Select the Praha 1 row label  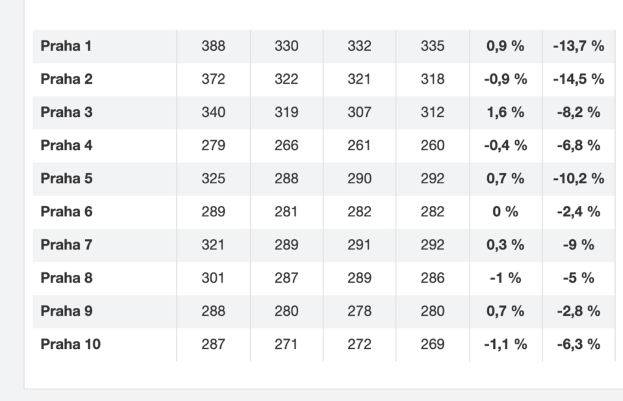tap(66, 46)
